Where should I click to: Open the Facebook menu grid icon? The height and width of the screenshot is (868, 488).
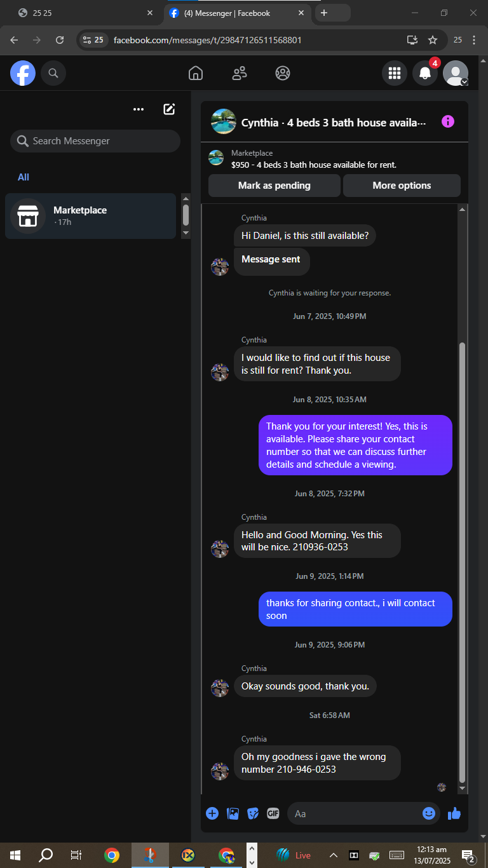click(395, 73)
